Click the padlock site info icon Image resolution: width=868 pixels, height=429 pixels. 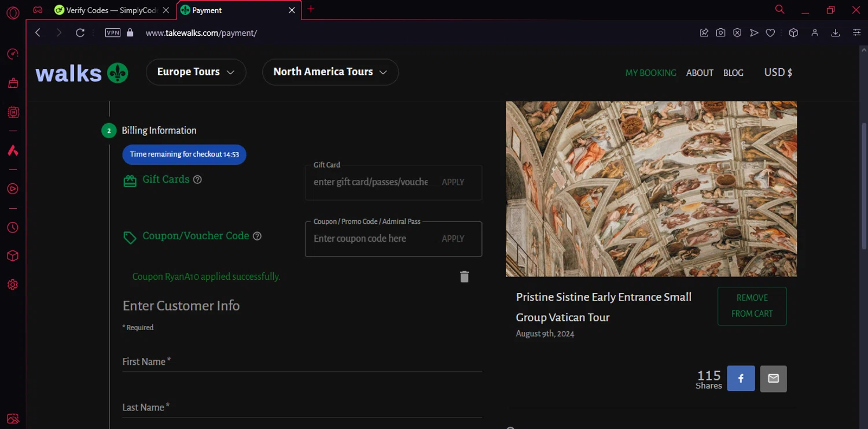pyautogui.click(x=130, y=33)
